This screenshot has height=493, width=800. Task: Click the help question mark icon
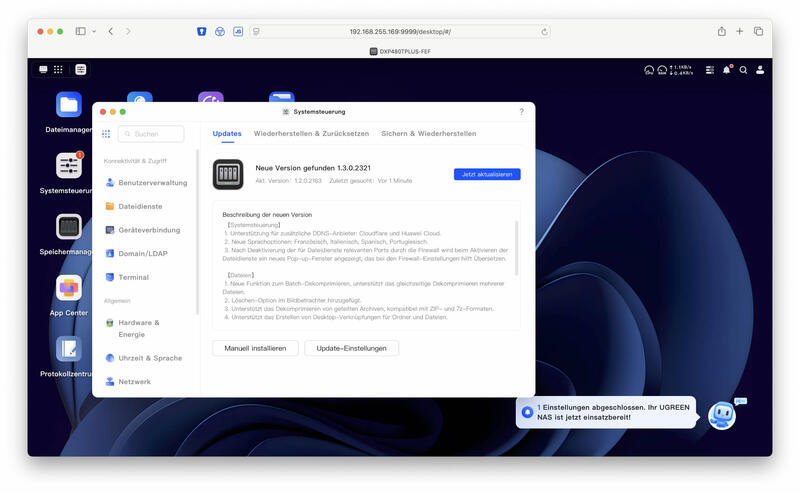tap(521, 112)
